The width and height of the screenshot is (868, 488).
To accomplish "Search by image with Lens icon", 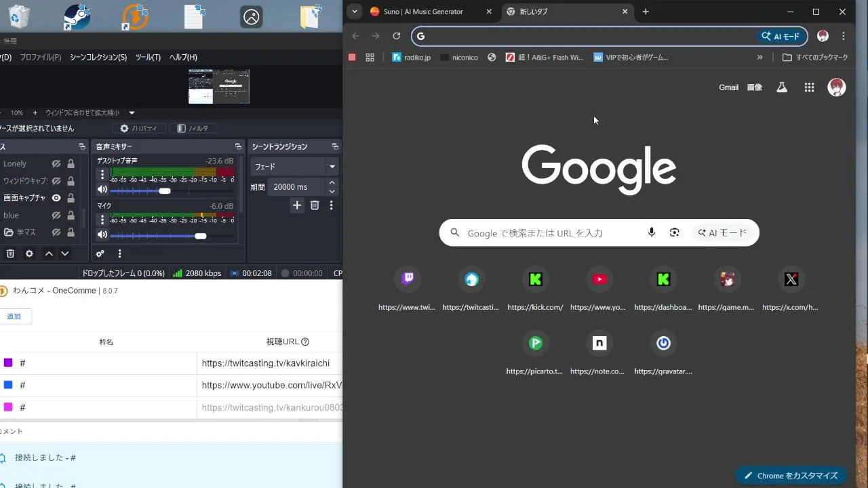I will 674,232.
